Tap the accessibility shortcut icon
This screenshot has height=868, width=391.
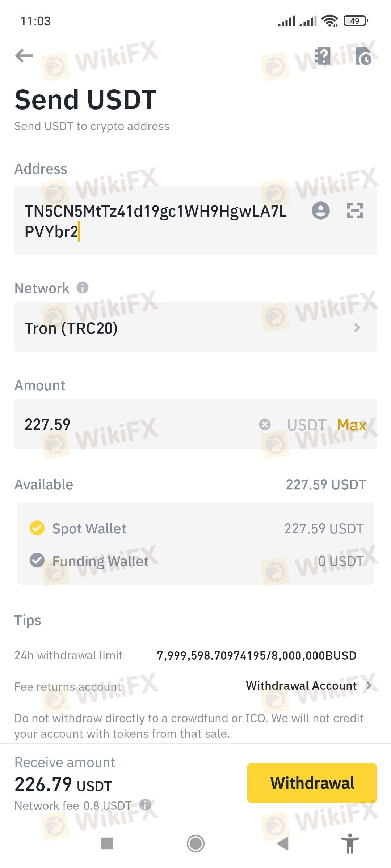(350, 843)
